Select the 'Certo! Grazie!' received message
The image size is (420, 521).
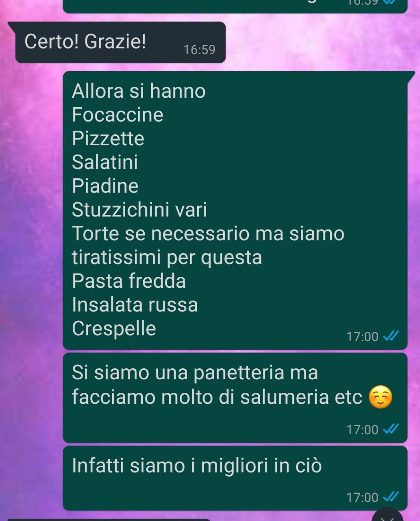120,42
